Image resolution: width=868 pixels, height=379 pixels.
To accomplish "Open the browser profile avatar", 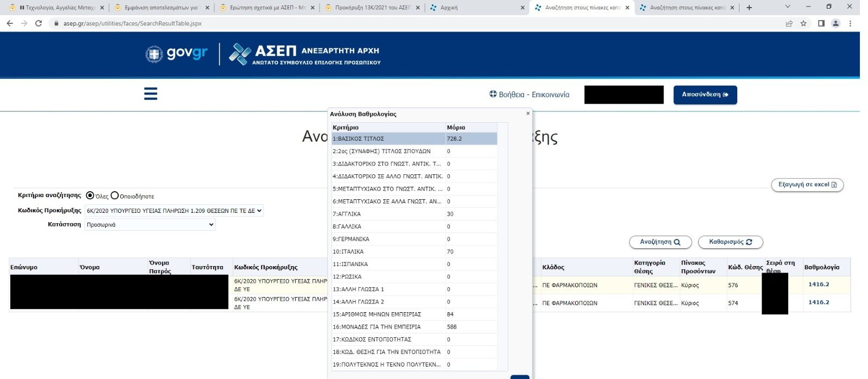I will click(x=836, y=23).
